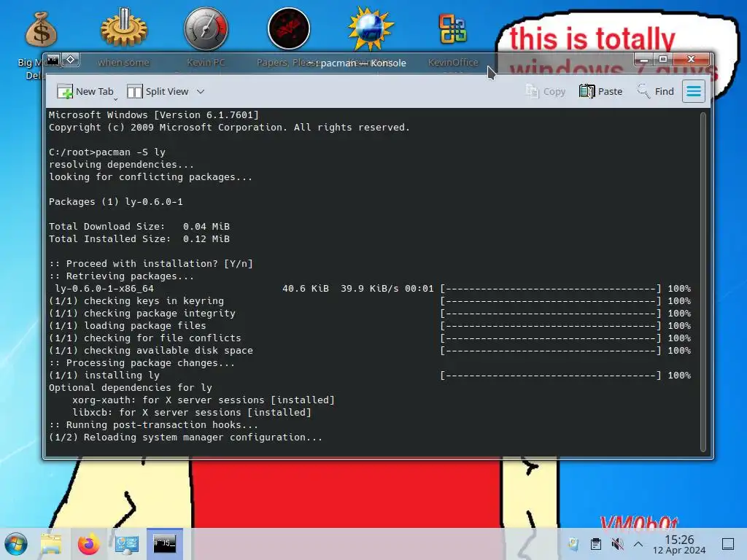747x560 pixels.
Task: Launch Firefox from the taskbar
Action: click(88, 544)
